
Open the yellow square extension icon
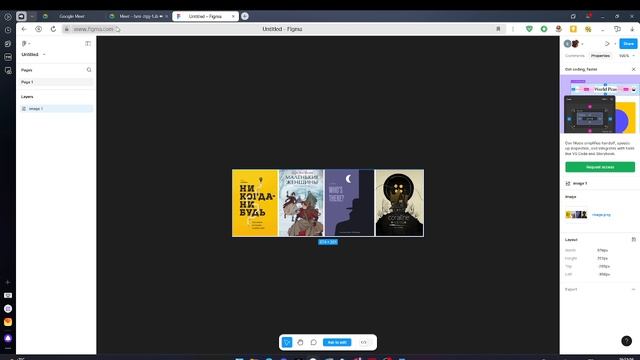[573, 29]
